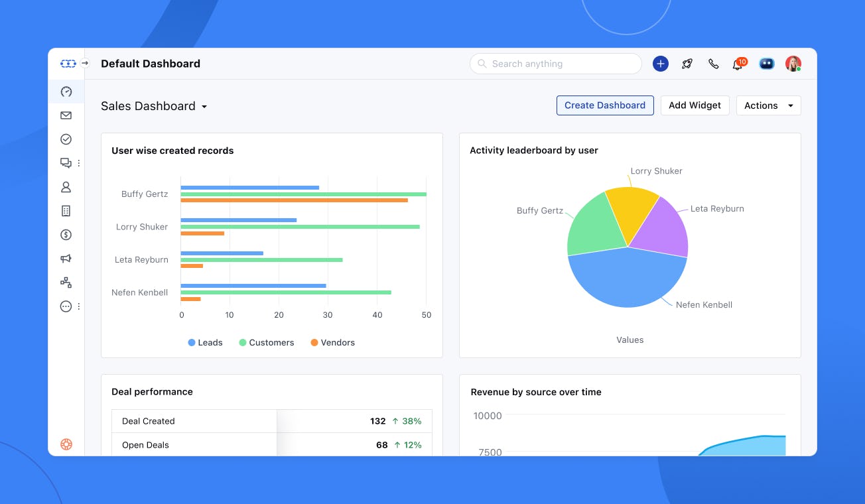Open the three-dot menu beside the chat icon

[78, 162]
